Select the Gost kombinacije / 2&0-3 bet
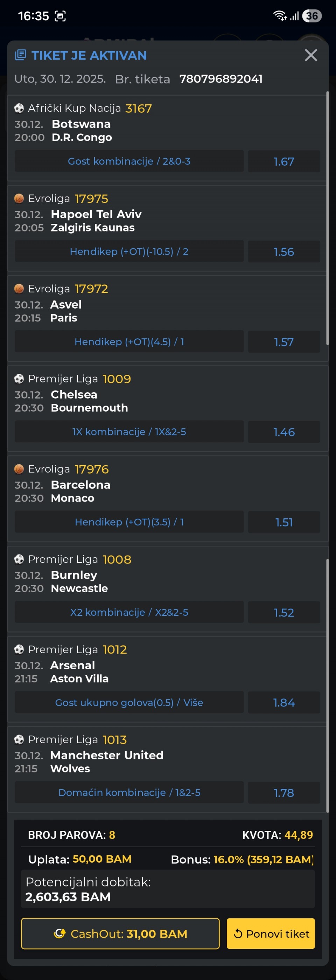 point(129,161)
